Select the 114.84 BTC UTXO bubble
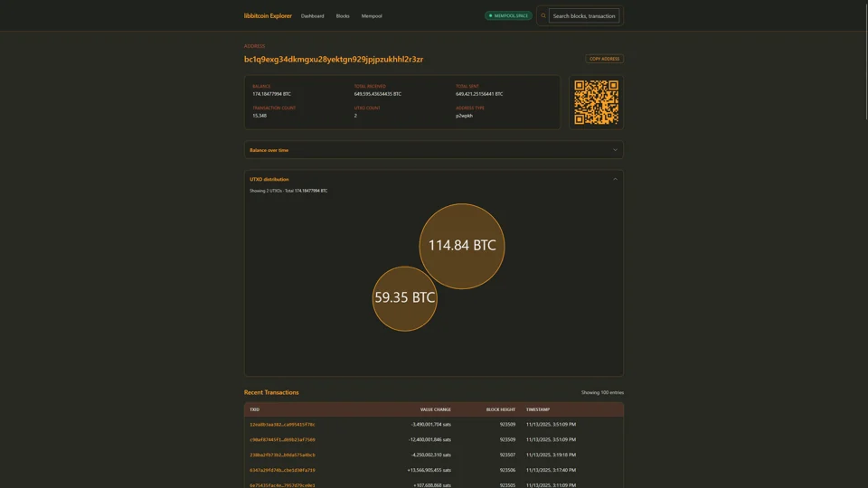 coord(462,246)
